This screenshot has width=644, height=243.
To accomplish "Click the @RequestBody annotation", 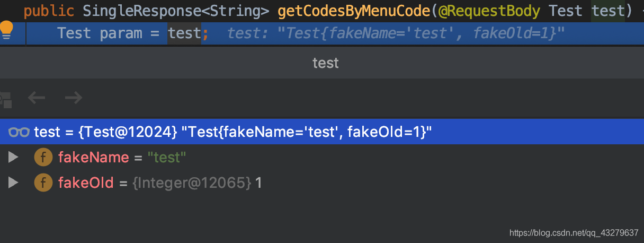I will 488,10.
